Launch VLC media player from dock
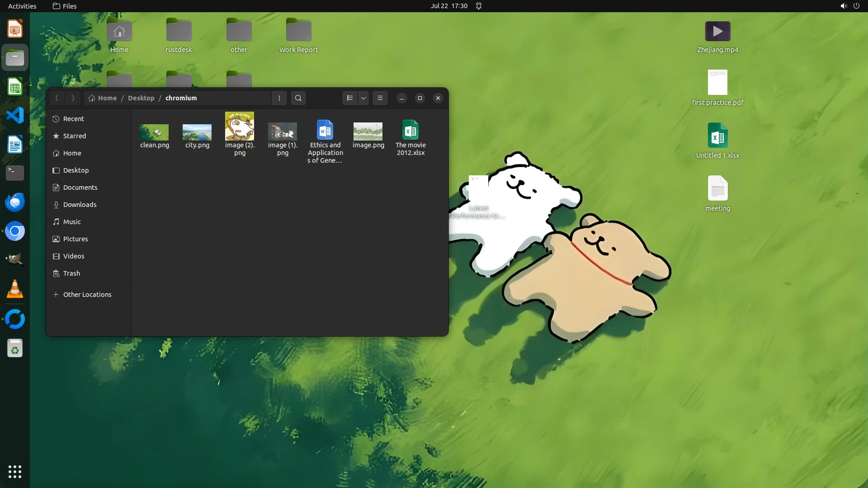868x488 pixels. 15,289
